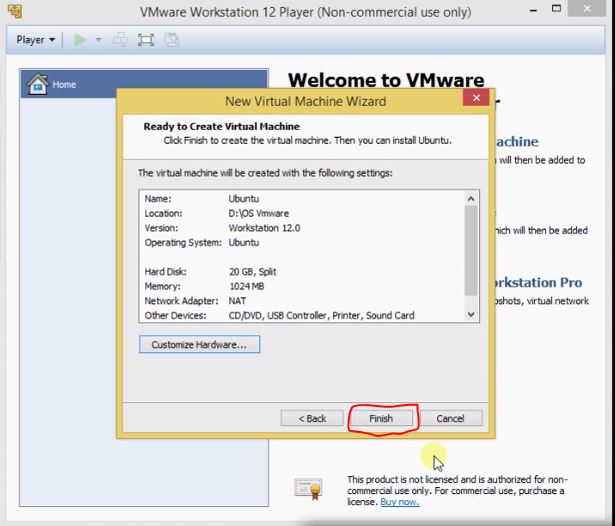
Task: Click the settings list scroll up arrow
Action: pyautogui.click(x=471, y=199)
